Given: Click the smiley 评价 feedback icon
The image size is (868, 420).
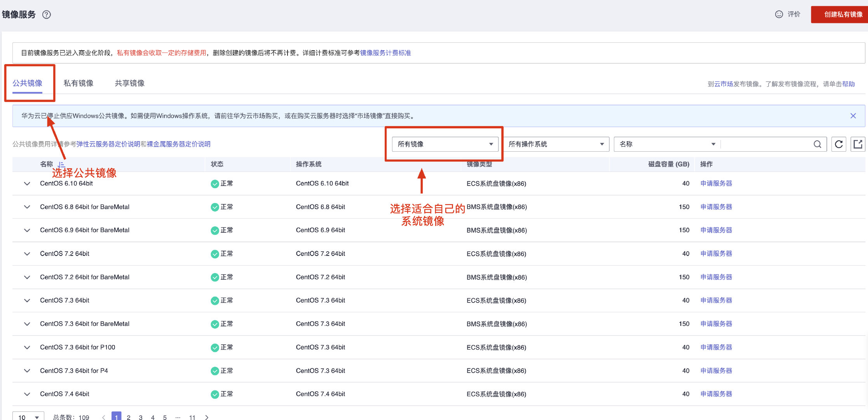Looking at the screenshot, I should (779, 14).
